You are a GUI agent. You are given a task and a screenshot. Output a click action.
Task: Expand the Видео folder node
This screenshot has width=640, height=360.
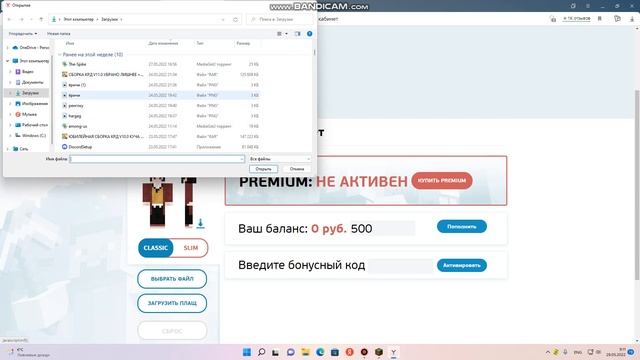point(11,71)
